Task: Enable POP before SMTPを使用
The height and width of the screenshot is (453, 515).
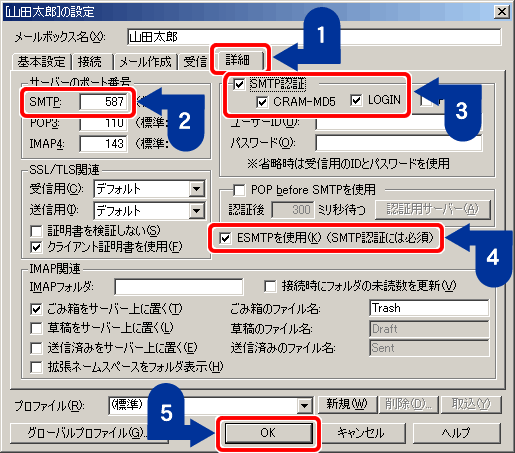Action: click(x=239, y=190)
